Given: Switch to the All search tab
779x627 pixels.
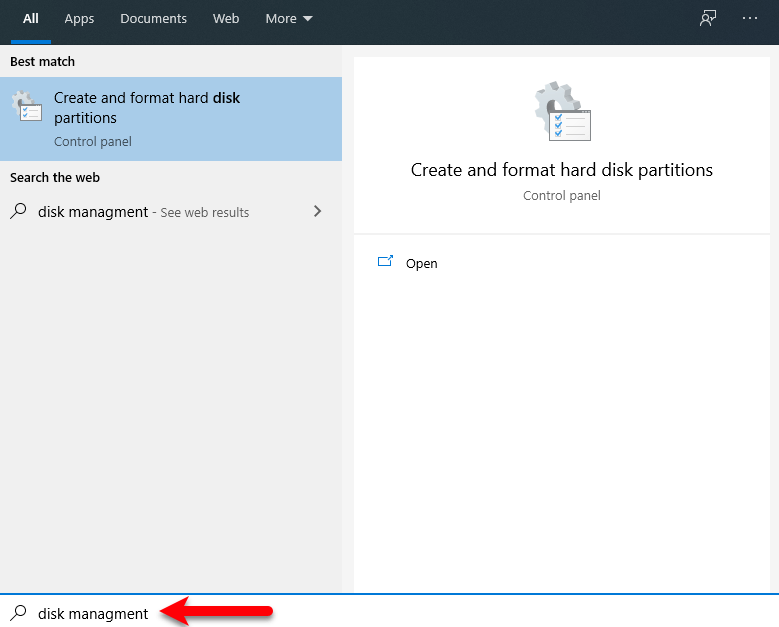Looking at the screenshot, I should 30,19.
